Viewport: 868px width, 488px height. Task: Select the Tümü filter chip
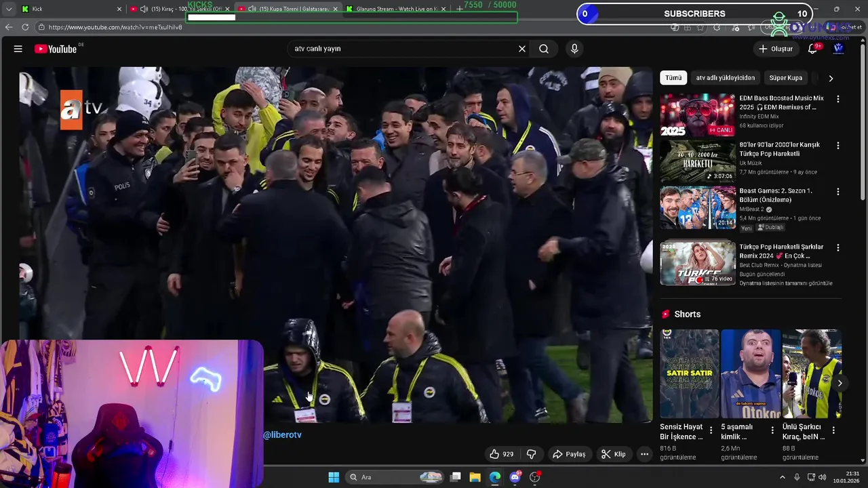(673, 78)
